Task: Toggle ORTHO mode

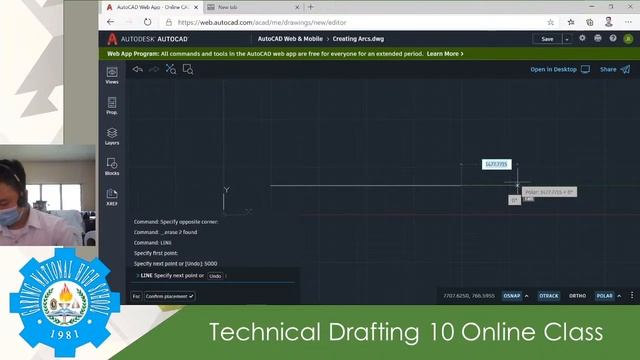Action: [577, 296]
